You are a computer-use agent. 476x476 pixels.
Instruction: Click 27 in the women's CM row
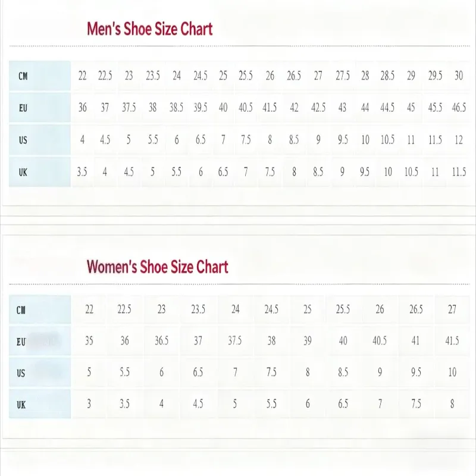point(452,309)
